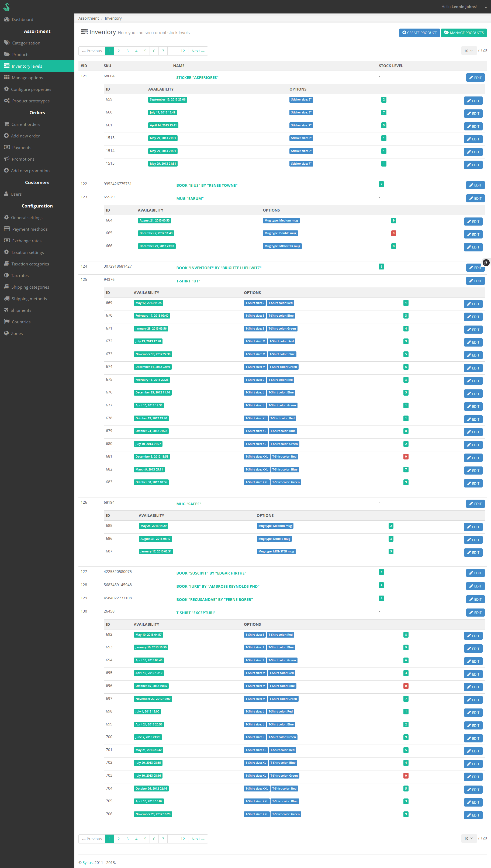Open T-Shirt "Ut" product link
Image resolution: width=491 pixels, height=868 pixels.
pos(188,281)
